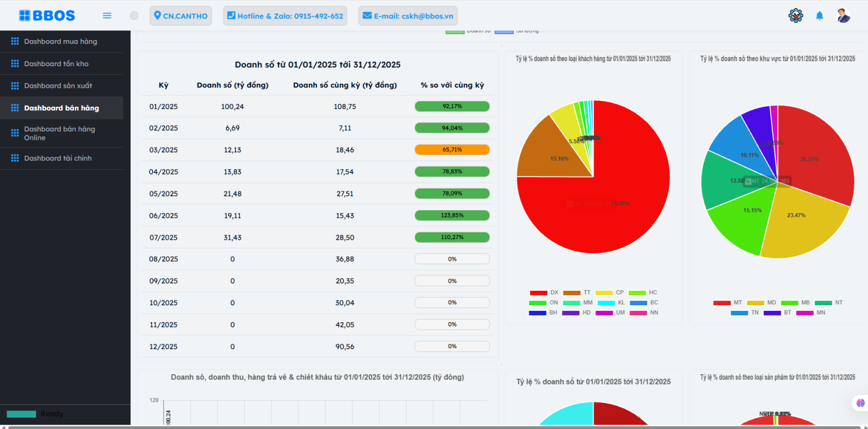Toggle the TT legend swatch
Screen dimensions: 868x429
572,293
